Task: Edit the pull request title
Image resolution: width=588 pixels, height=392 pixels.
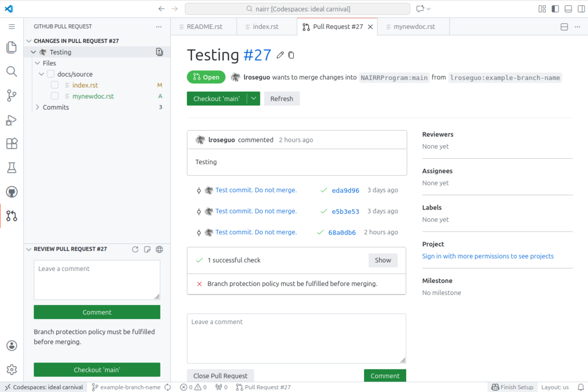Action: click(x=280, y=55)
